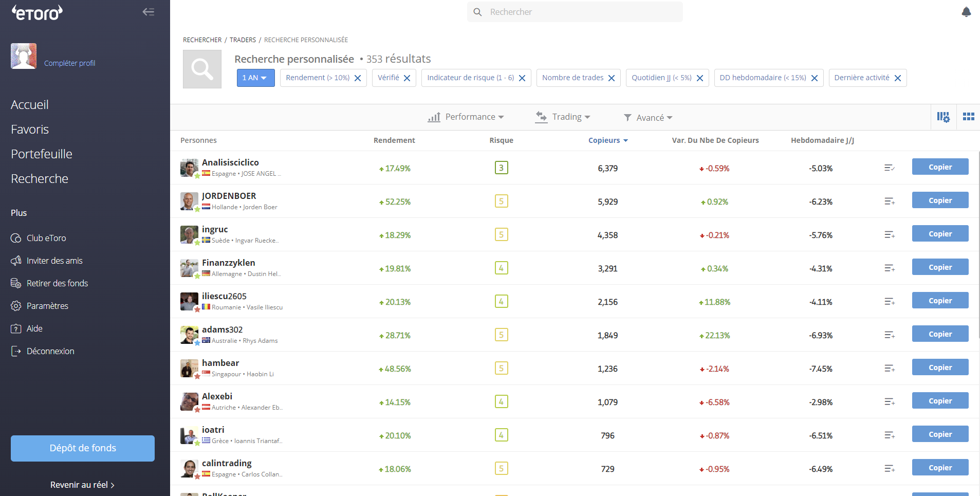Remove the Rendement (> 10%) filter
Image resolution: width=980 pixels, height=496 pixels.
(358, 78)
